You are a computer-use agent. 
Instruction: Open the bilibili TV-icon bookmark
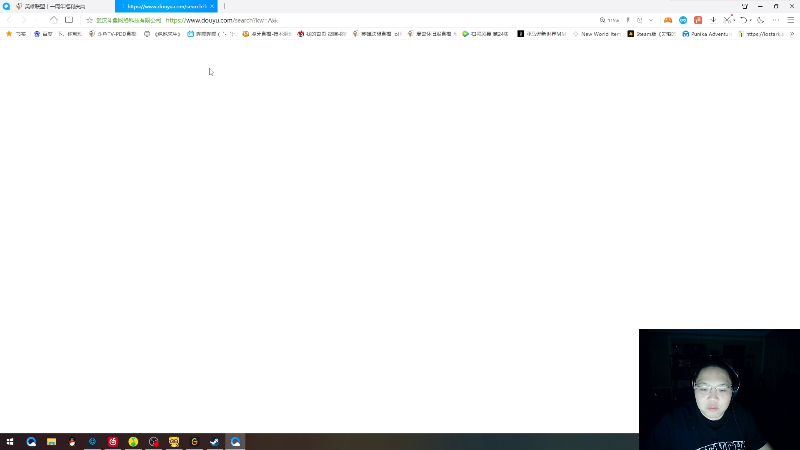pos(212,34)
